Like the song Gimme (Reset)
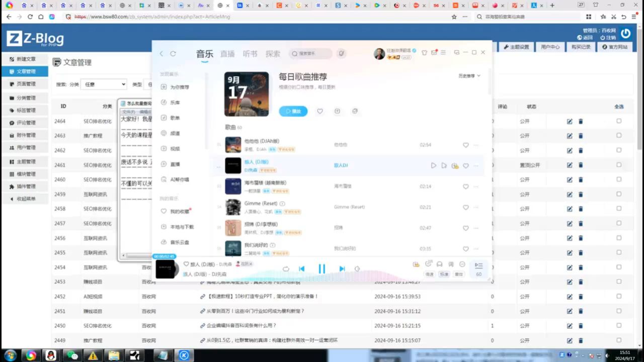The image size is (644, 362). [466, 207]
